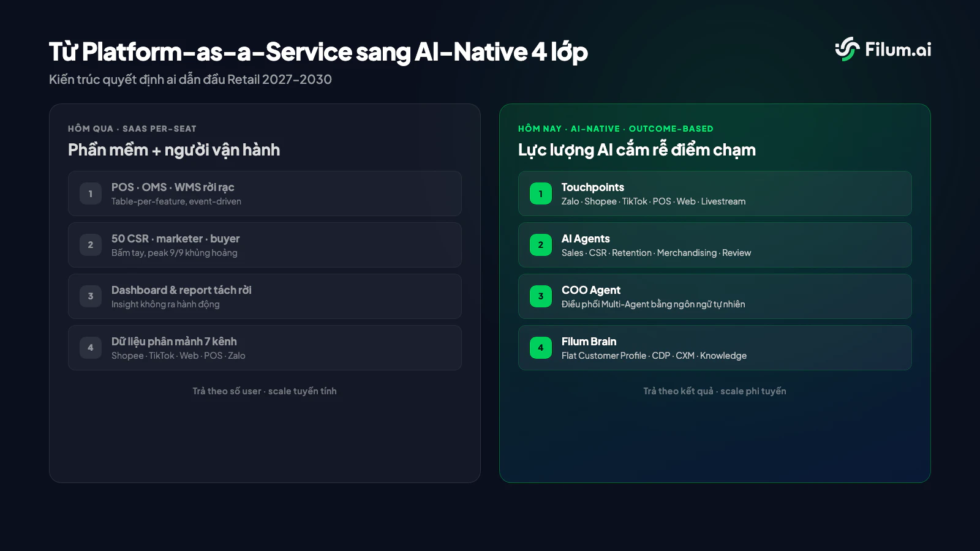Viewport: 980px width, 551px height.
Task: Click the green "3" COO Agent badge
Action: pos(540,296)
